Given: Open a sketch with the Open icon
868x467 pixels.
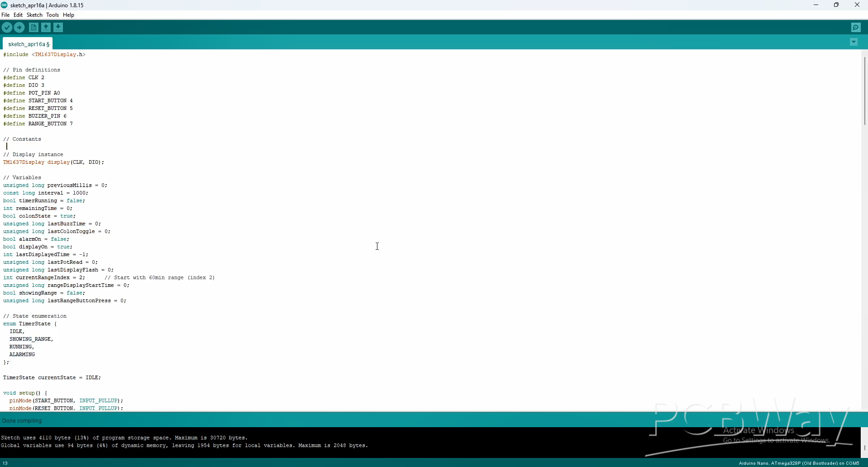Looking at the screenshot, I should click(x=46, y=28).
